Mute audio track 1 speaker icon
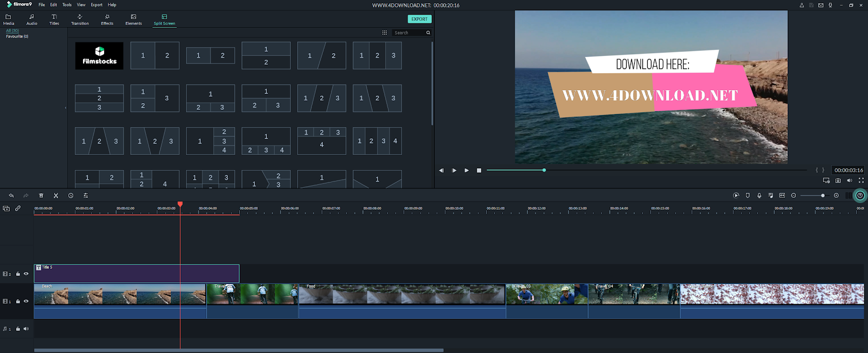The image size is (868, 353). click(x=26, y=329)
